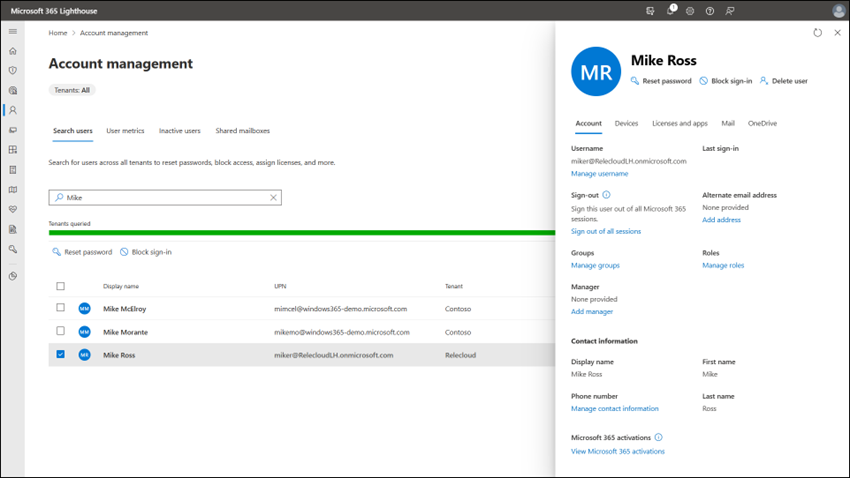
Task: Click Manage contact information link
Action: [615, 408]
